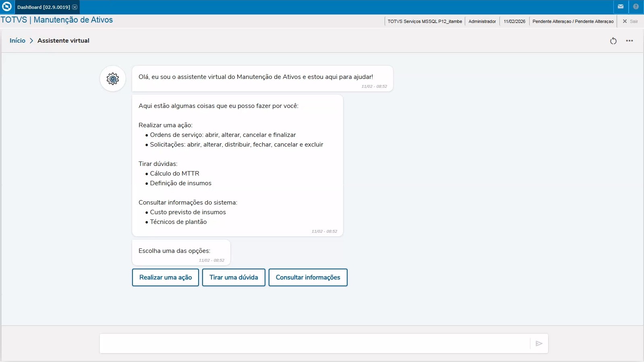644x362 pixels.
Task: Click the help question mark icon
Action: click(636, 7)
